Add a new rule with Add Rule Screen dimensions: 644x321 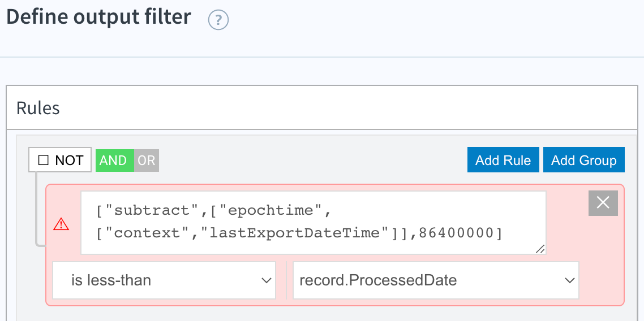[503, 160]
